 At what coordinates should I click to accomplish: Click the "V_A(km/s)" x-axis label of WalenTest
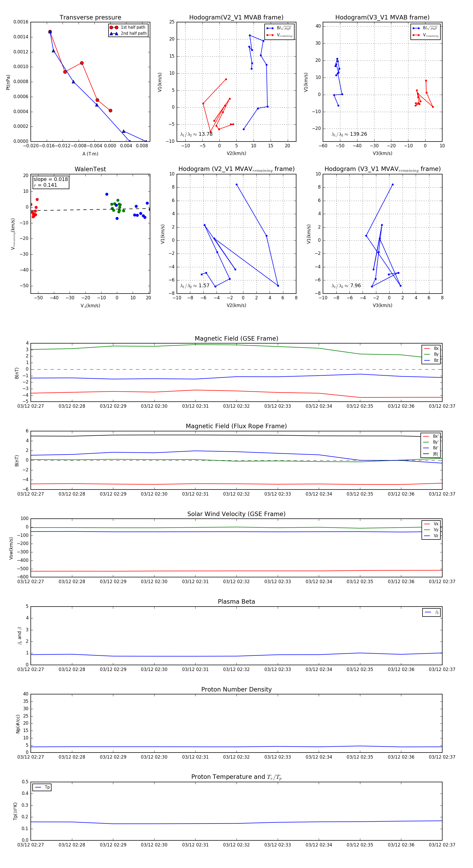[90, 306]
